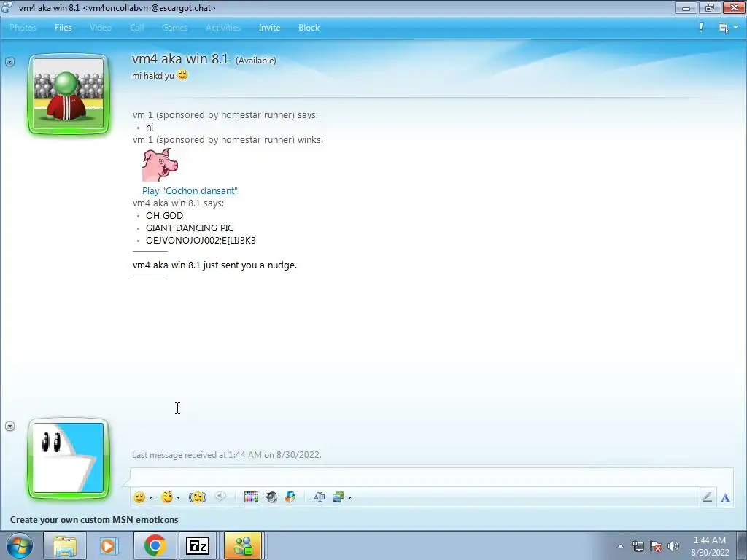Expand the emoticon dropdown arrow
This screenshot has height=560, width=747.
pos(150,497)
